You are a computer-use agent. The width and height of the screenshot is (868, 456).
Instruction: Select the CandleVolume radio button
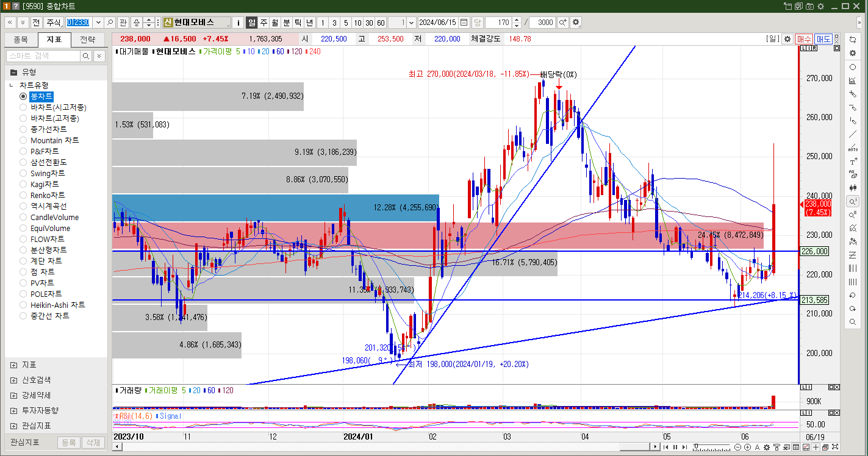23,217
